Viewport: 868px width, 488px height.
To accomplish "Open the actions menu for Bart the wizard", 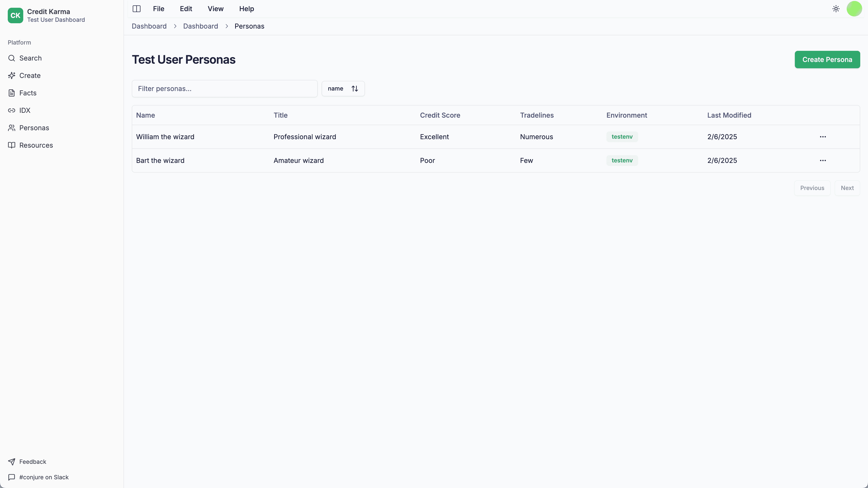I will tap(823, 160).
